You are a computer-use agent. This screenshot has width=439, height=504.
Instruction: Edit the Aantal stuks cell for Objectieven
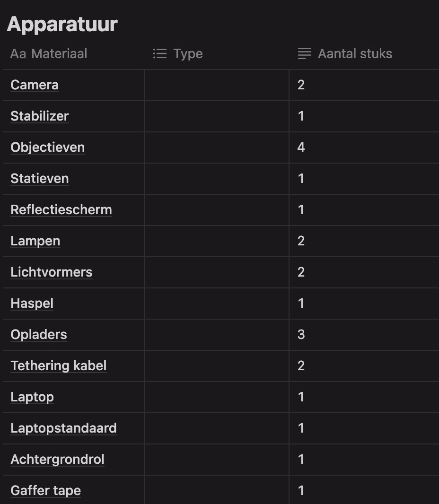coord(364,148)
